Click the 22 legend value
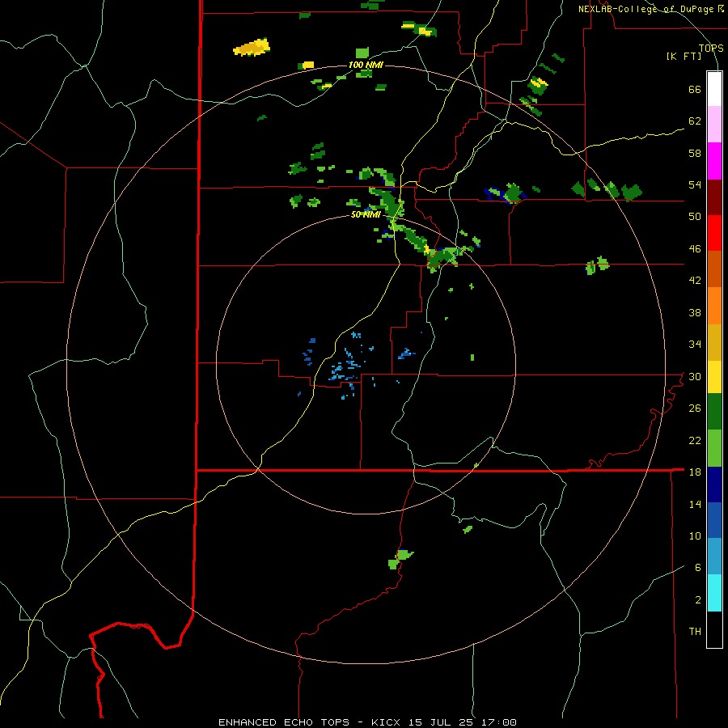Screen dimensions: 728x728 point(695,440)
